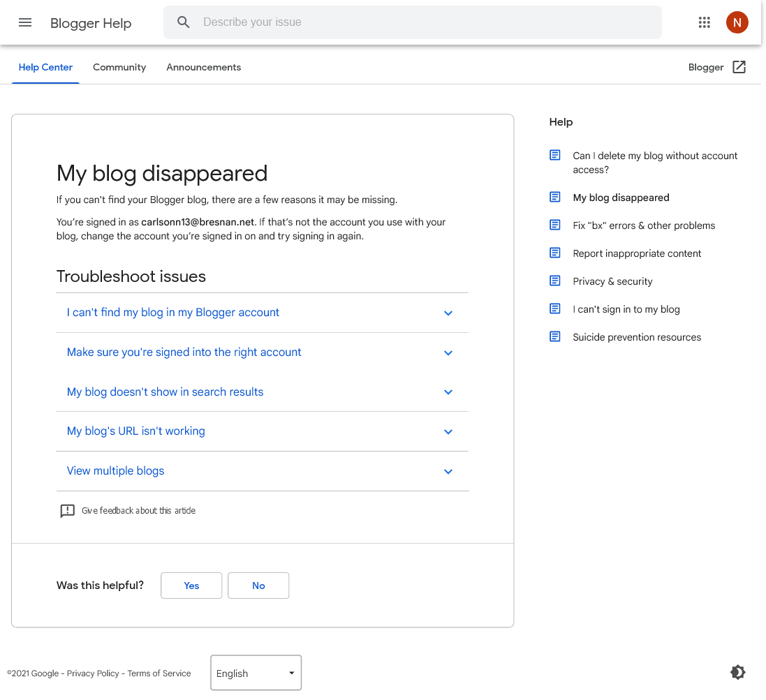Image resolution: width=766 pixels, height=700 pixels.
Task: Expand Make sure you're signed into right account
Action: [x=184, y=352]
